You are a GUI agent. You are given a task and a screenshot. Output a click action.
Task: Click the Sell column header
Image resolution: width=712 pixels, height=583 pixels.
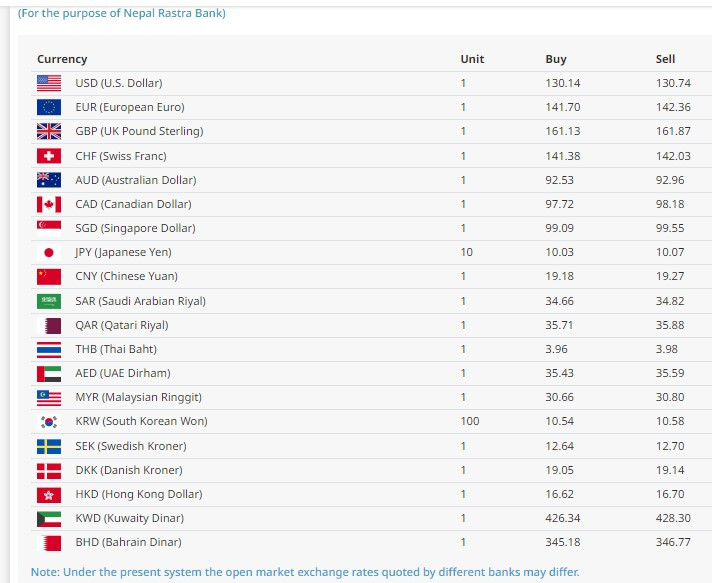pos(665,59)
